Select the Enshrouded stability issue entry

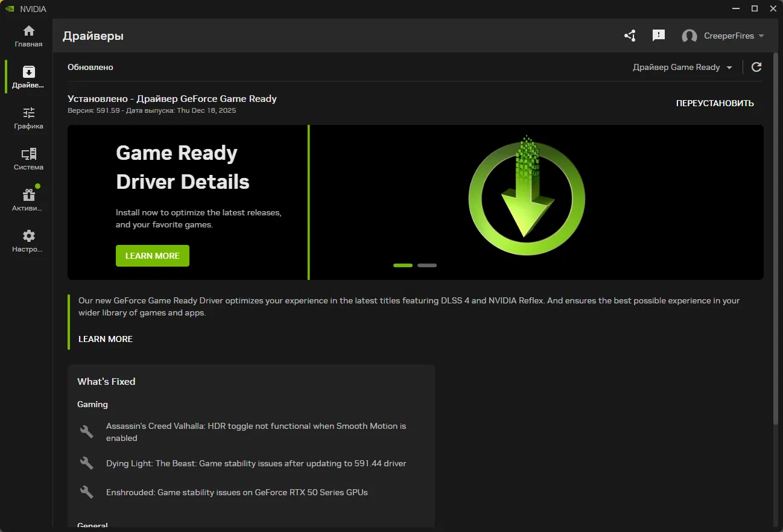point(237,492)
